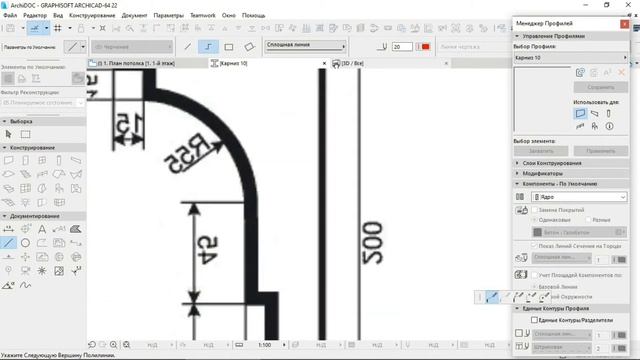The width and height of the screenshot is (640, 360).
Task: Select the Window tool in toolbox
Action: 42,160
